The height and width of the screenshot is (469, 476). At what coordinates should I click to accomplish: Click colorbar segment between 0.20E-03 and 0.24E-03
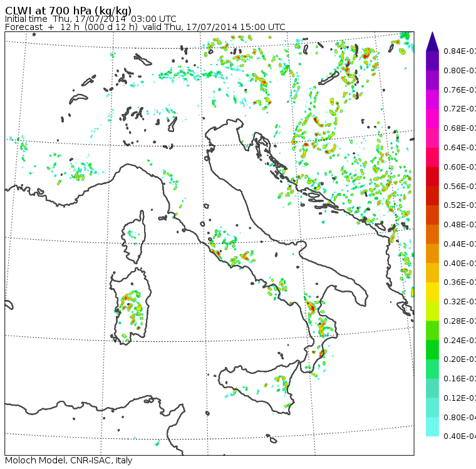[433, 350]
